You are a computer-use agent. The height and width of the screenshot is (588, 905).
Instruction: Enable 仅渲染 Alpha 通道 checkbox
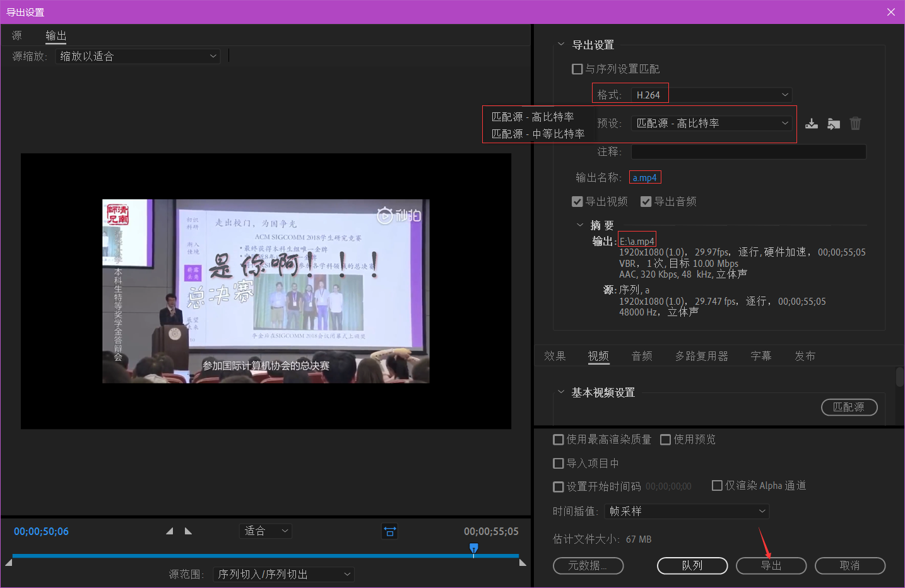(x=717, y=485)
